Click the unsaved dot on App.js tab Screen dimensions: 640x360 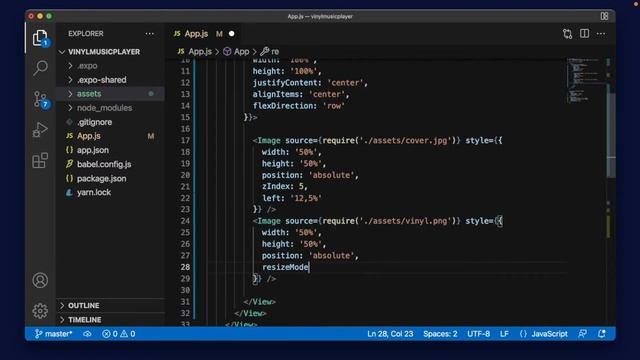(x=232, y=34)
